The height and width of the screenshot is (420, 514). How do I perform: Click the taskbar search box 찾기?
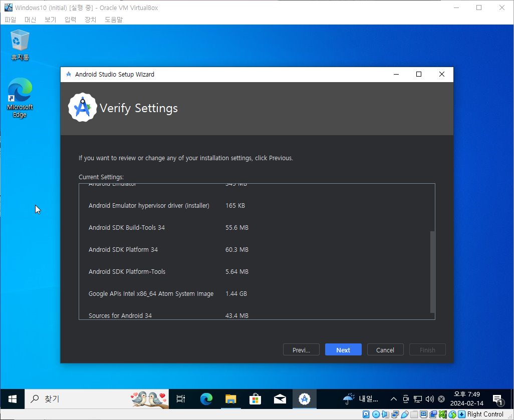[97, 398]
